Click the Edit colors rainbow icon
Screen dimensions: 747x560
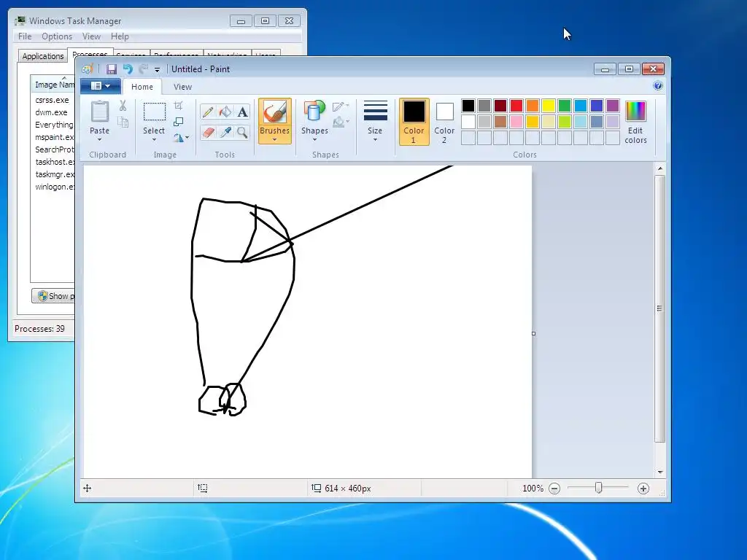635,112
